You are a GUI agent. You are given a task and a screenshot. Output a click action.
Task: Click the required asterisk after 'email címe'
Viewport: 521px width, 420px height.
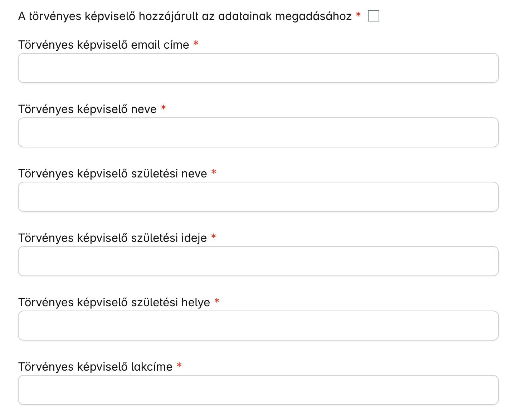pyautogui.click(x=196, y=44)
